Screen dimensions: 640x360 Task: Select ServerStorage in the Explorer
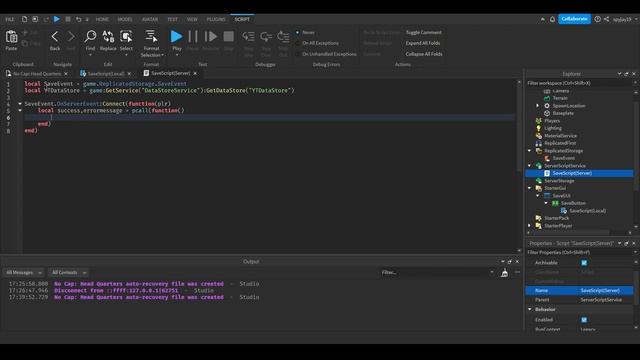pos(559,180)
